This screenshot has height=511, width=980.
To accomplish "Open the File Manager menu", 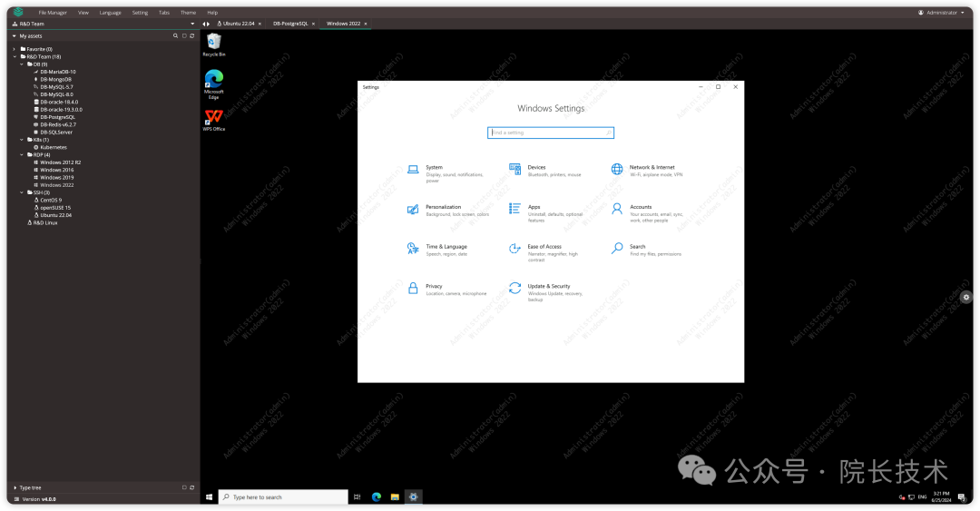I will 53,13.
